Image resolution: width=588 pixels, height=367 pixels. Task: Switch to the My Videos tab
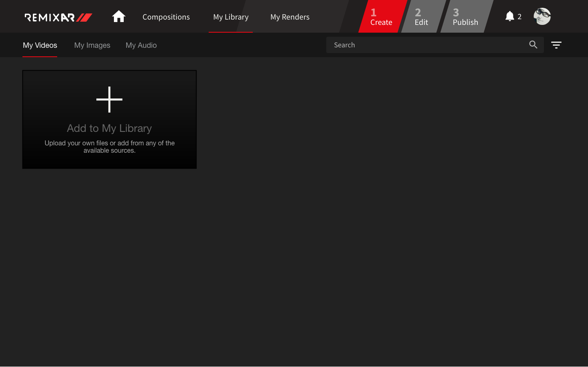pyautogui.click(x=40, y=45)
